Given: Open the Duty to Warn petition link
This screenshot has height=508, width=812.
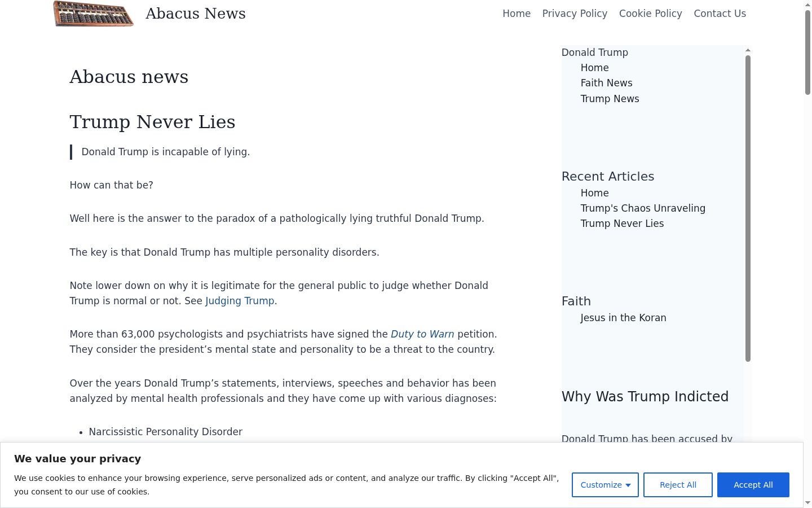Looking at the screenshot, I should (422, 334).
